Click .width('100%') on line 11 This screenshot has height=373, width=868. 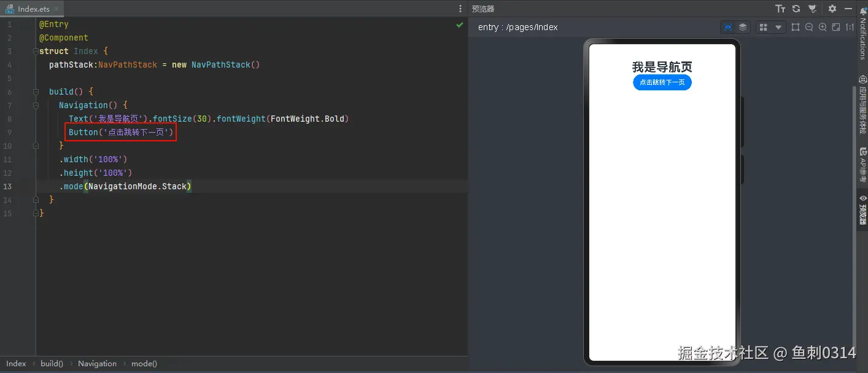[x=93, y=159]
